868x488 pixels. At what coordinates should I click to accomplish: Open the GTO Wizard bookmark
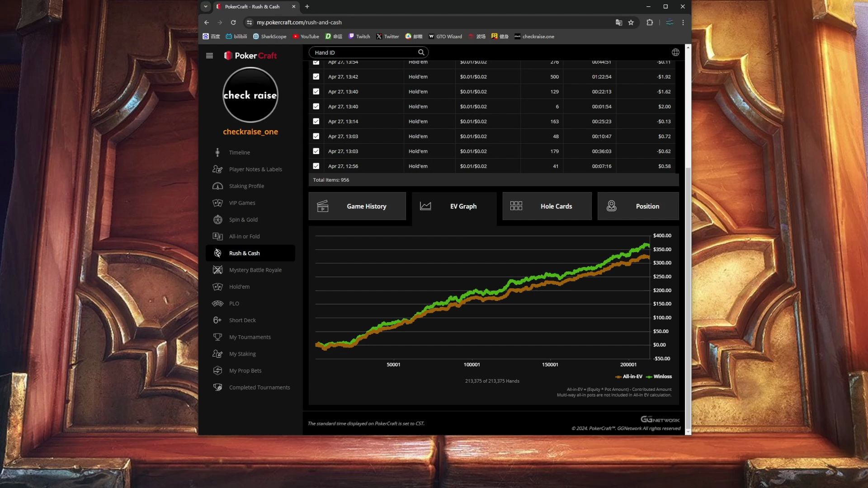[445, 37]
